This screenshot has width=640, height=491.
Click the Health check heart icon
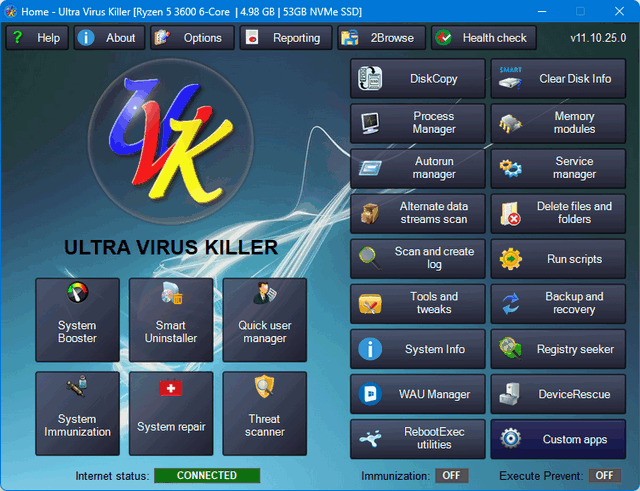point(443,38)
